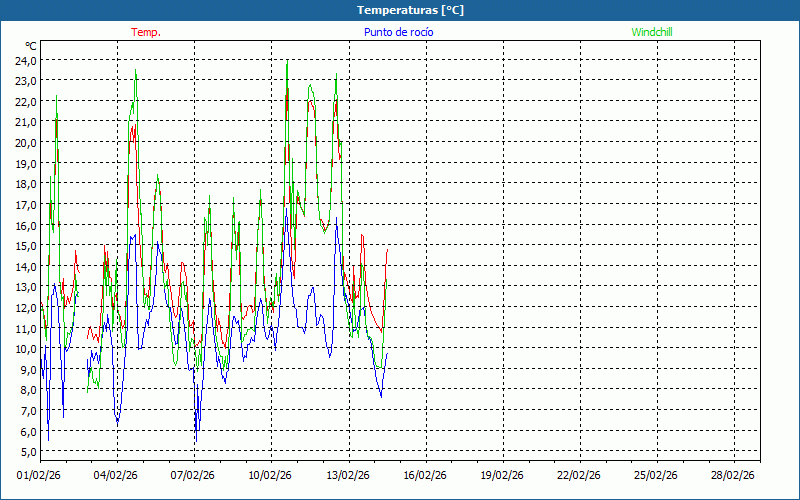Screen dimensions: 800x500
Task: Click the 10,0 y-axis label
Action: coord(26,348)
